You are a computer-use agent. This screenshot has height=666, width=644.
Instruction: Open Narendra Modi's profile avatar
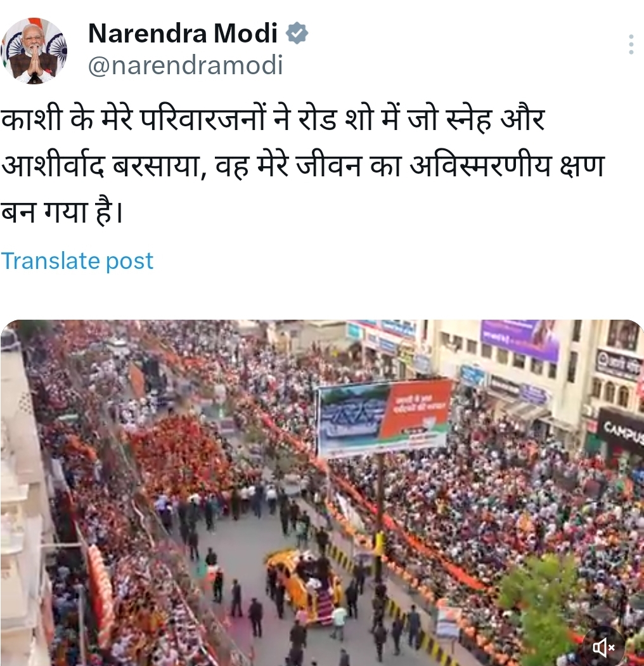point(34,50)
